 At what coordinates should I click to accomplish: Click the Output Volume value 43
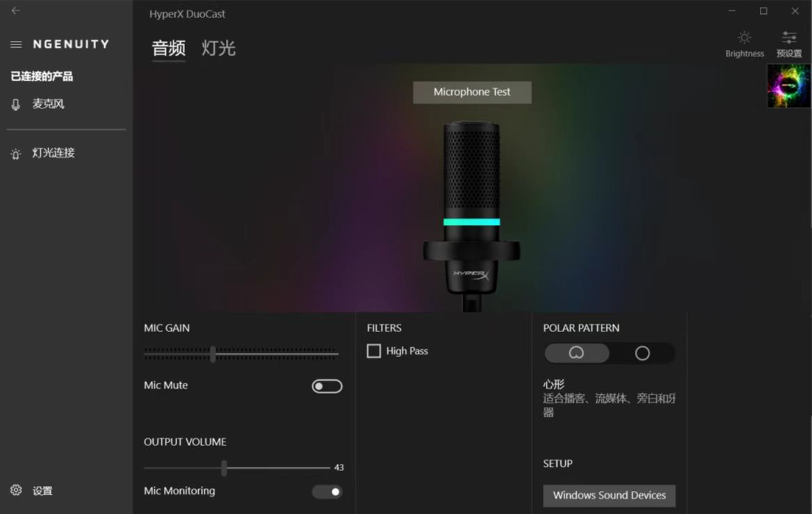pyautogui.click(x=339, y=467)
